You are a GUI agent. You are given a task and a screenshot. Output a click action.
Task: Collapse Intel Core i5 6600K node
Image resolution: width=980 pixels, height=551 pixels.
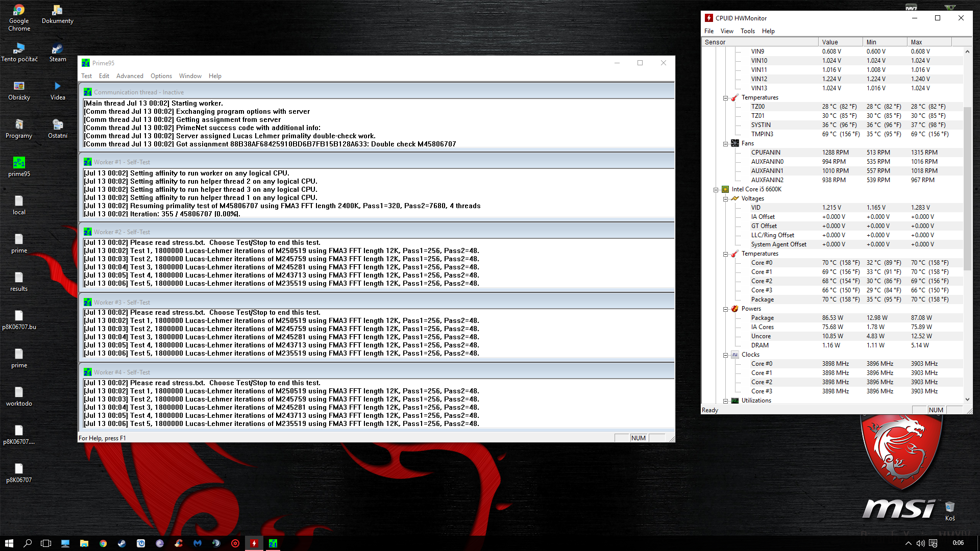coord(716,189)
